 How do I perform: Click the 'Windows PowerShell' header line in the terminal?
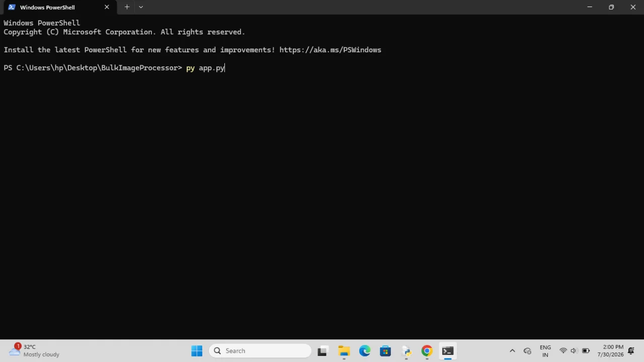[x=42, y=23]
